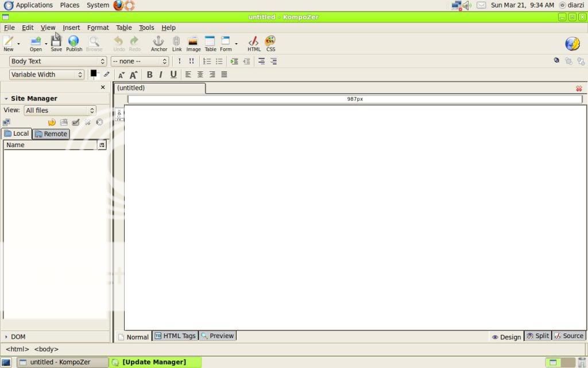Open the Format menu
The image size is (588, 368).
tap(98, 28)
